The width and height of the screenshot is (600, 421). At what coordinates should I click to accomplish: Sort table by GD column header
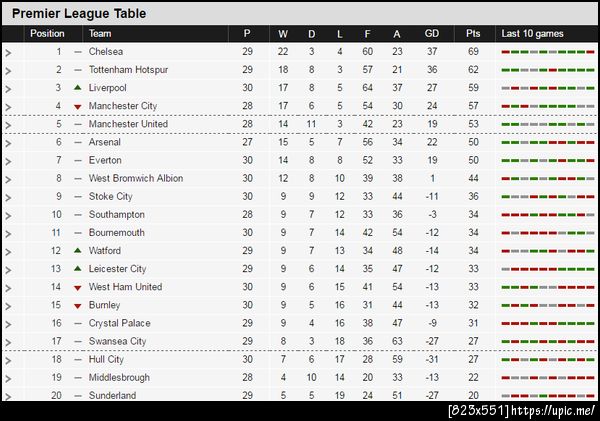click(432, 33)
